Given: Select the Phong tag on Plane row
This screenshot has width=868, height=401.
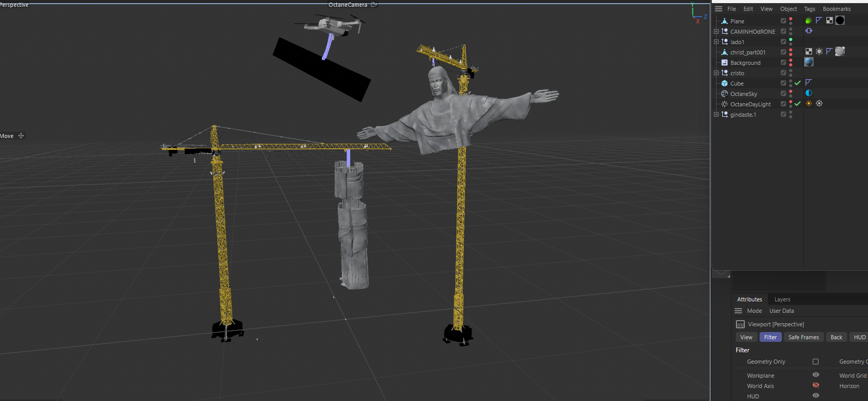Looking at the screenshot, I should tap(819, 20).
